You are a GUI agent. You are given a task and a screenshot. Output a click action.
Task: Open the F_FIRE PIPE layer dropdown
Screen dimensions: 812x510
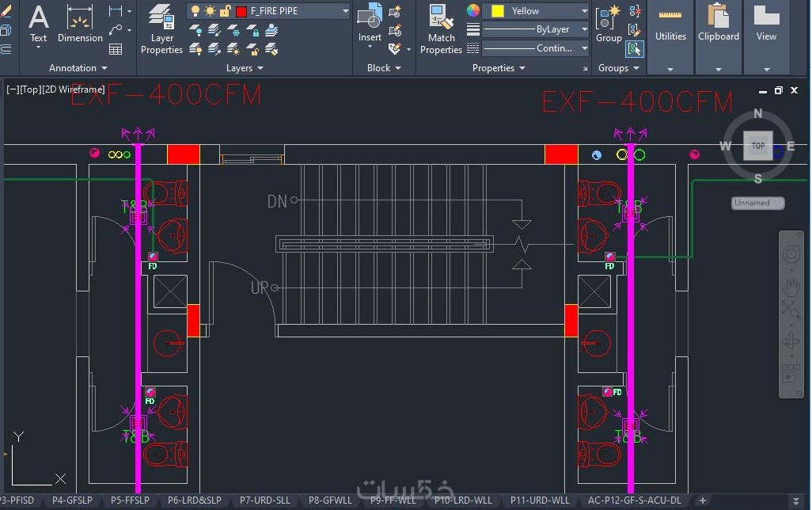coord(345,11)
